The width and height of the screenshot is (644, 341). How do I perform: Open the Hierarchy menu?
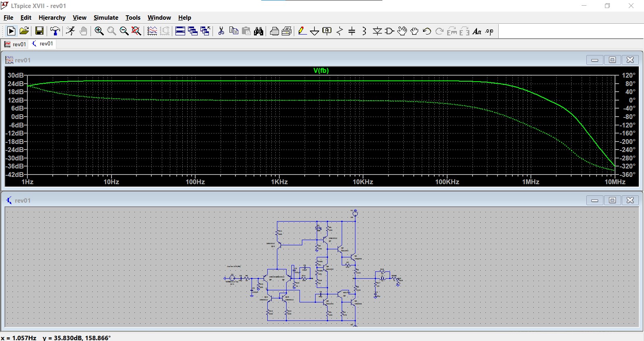coord(52,18)
